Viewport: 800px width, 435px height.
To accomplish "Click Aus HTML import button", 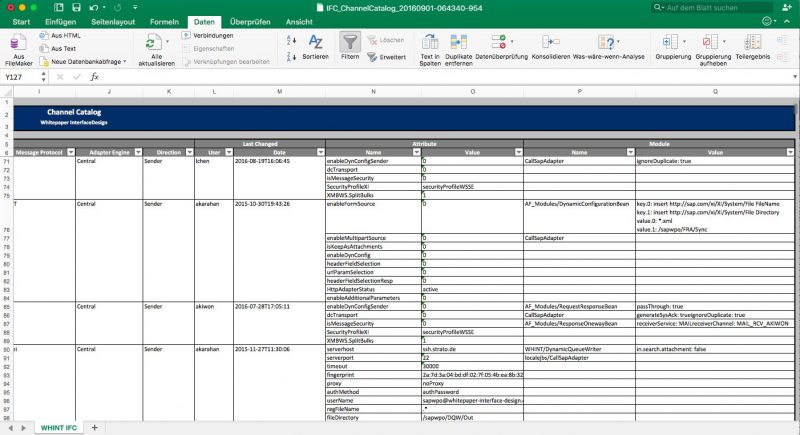I will click(60, 36).
